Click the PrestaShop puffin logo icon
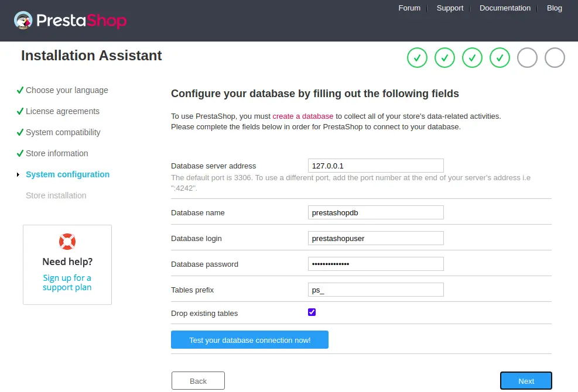Image resolution: width=578 pixels, height=392 pixels. click(x=23, y=20)
